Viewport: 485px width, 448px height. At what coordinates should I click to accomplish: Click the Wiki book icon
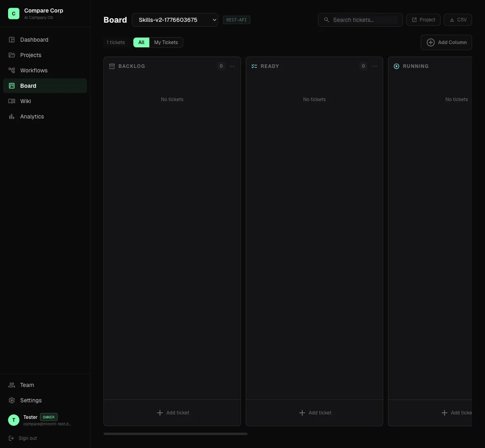coord(12,101)
